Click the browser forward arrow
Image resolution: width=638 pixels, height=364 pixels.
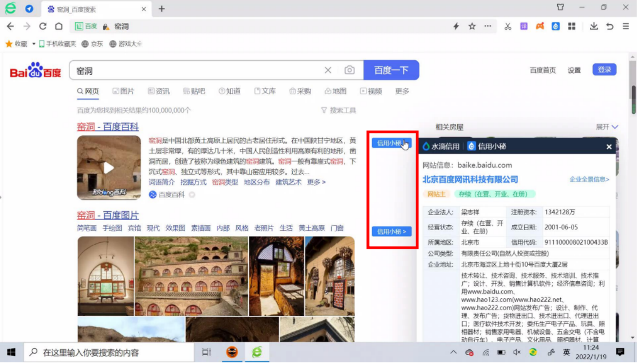click(27, 26)
